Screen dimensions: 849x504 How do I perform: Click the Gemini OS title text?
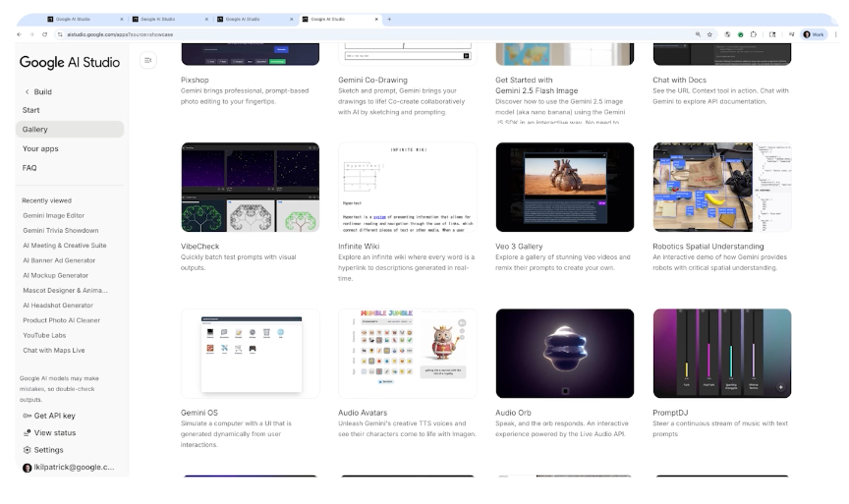[x=199, y=413]
